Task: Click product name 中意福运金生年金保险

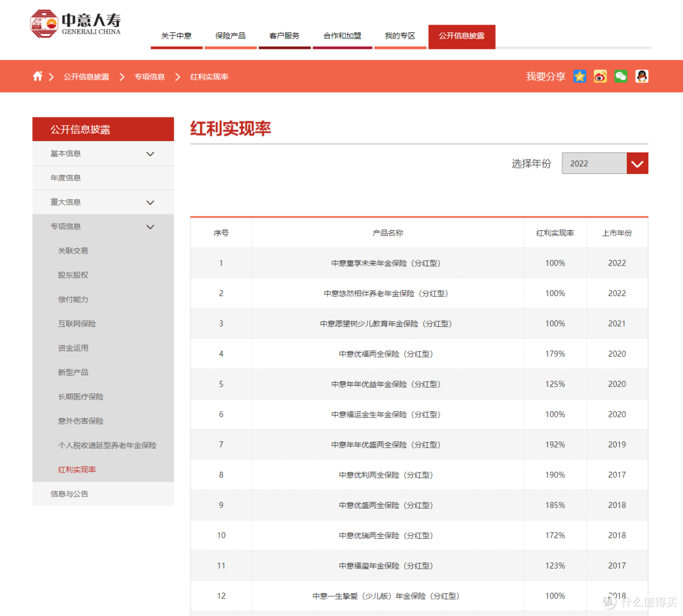Action: point(386,414)
